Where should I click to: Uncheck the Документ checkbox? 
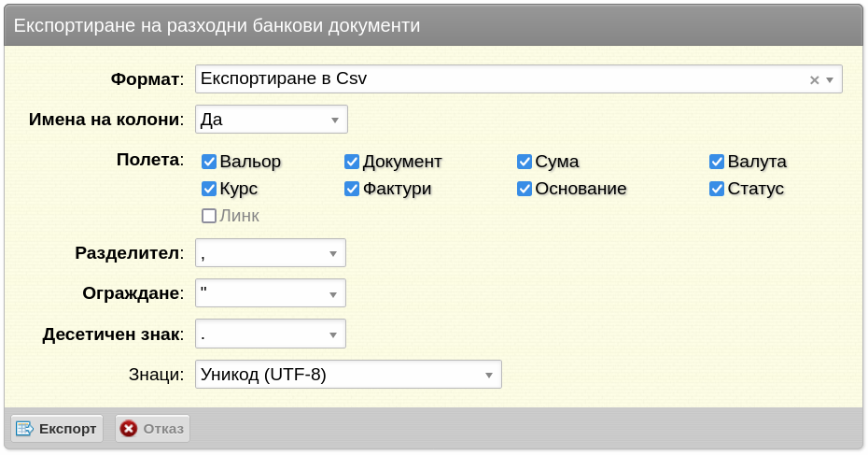[352, 162]
